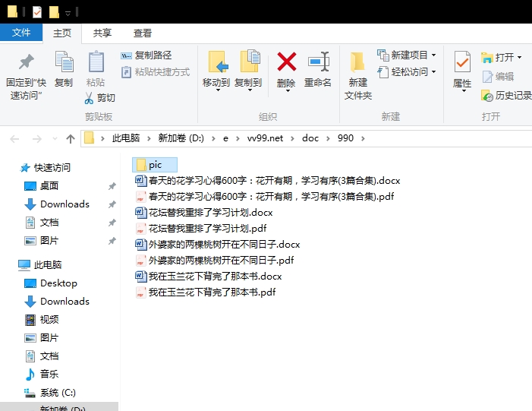
Task: Create a New folder (新建文件夹)
Action: tap(358, 75)
